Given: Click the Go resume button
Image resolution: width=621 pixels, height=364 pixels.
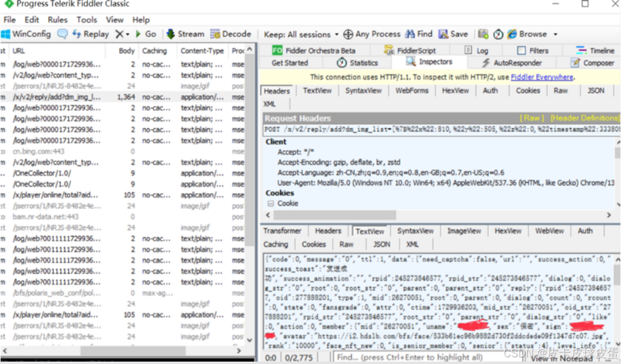Looking at the screenshot, I should coord(146,34).
